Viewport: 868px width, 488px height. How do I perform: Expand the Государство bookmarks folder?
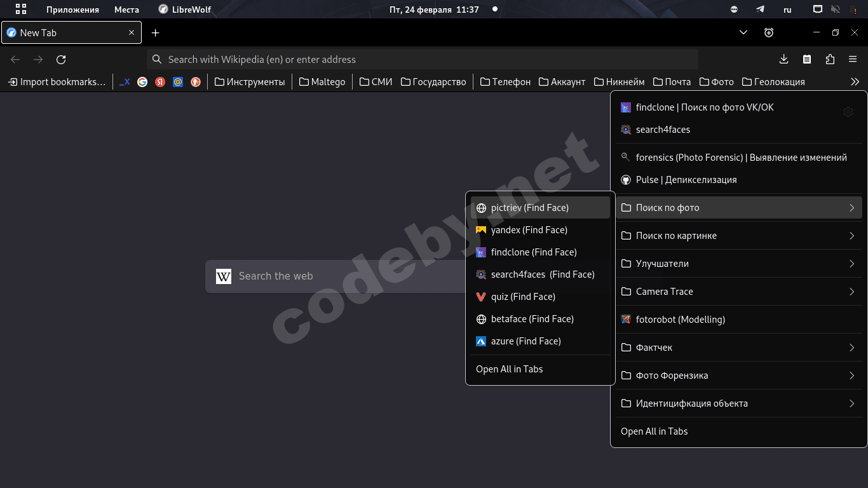[x=433, y=81]
